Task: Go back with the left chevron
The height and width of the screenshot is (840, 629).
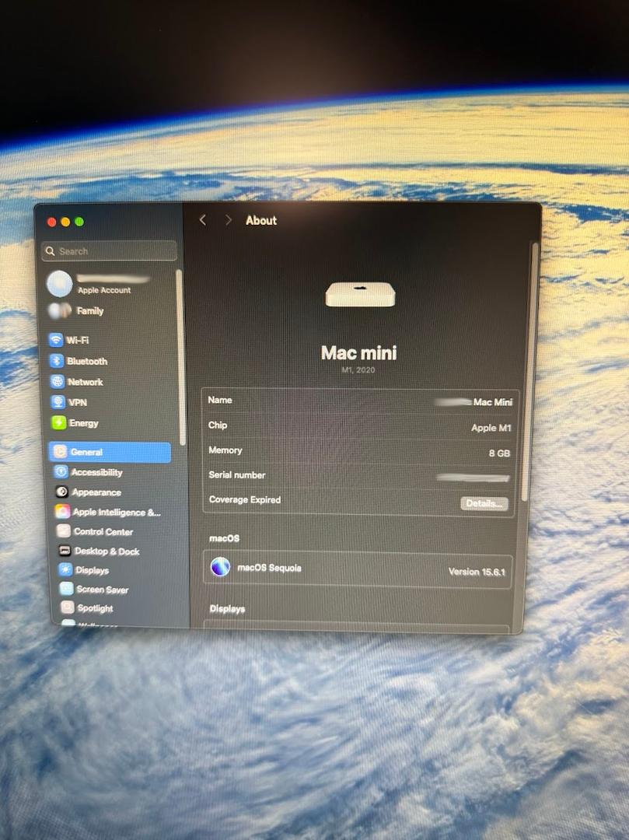Action: pos(203,220)
